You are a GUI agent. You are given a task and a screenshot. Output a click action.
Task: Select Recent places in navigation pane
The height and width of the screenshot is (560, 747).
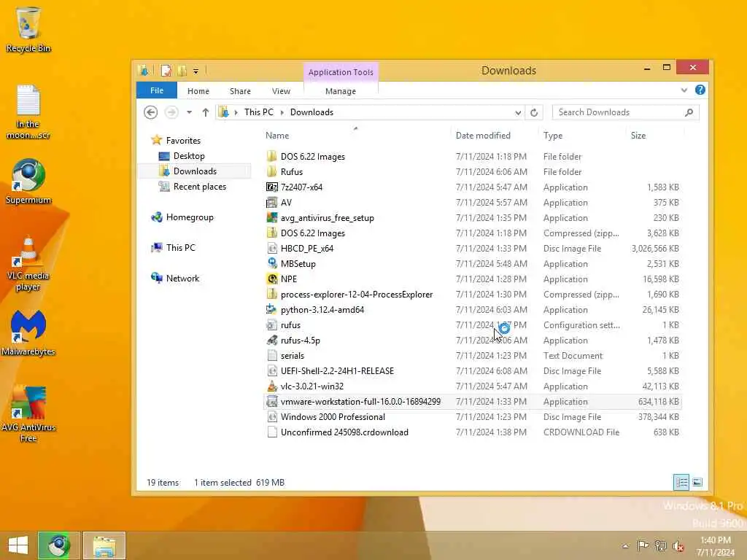200,187
